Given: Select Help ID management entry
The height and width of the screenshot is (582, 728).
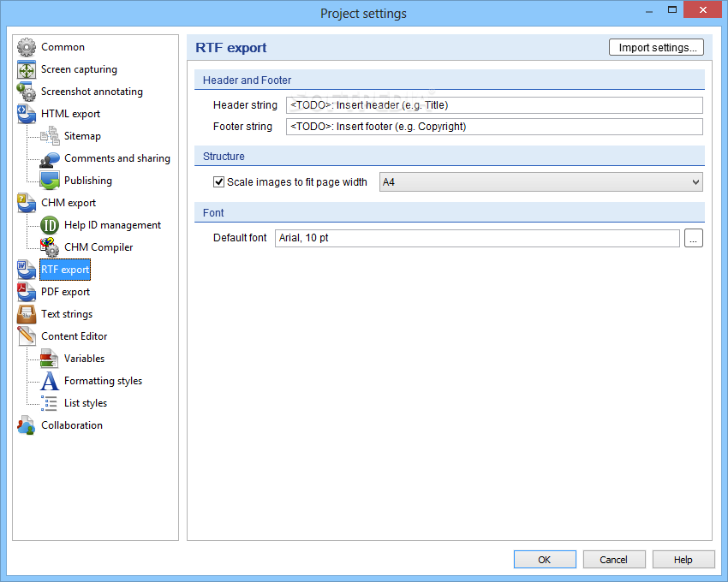Looking at the screenshot, I should coord(112,226).
